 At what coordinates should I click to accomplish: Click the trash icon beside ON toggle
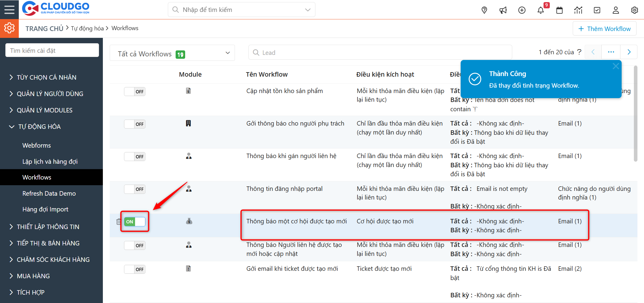click(119, 222)
